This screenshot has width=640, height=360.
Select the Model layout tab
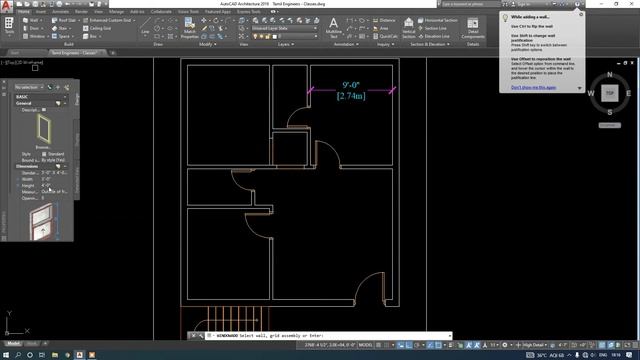[x=13, y=344]
